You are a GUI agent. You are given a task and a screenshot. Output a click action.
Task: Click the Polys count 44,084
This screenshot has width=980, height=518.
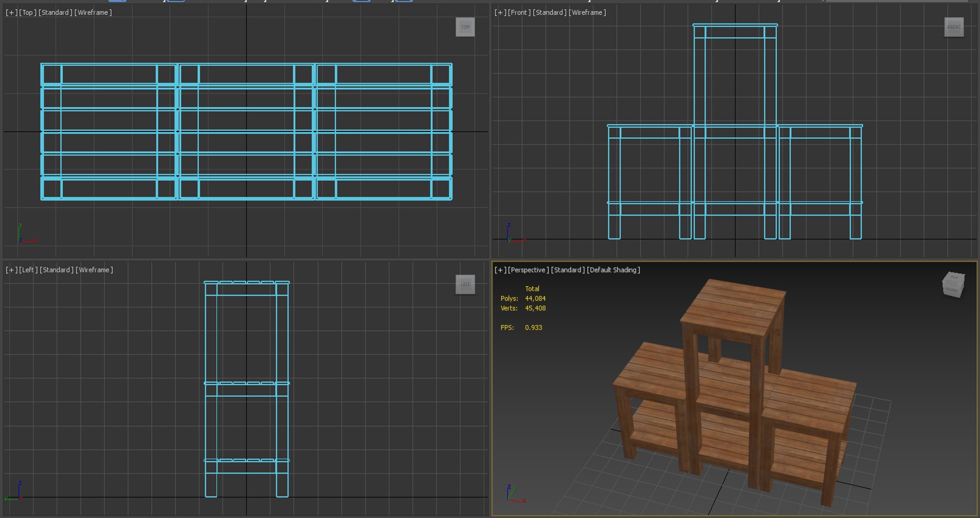click(535, 299)
